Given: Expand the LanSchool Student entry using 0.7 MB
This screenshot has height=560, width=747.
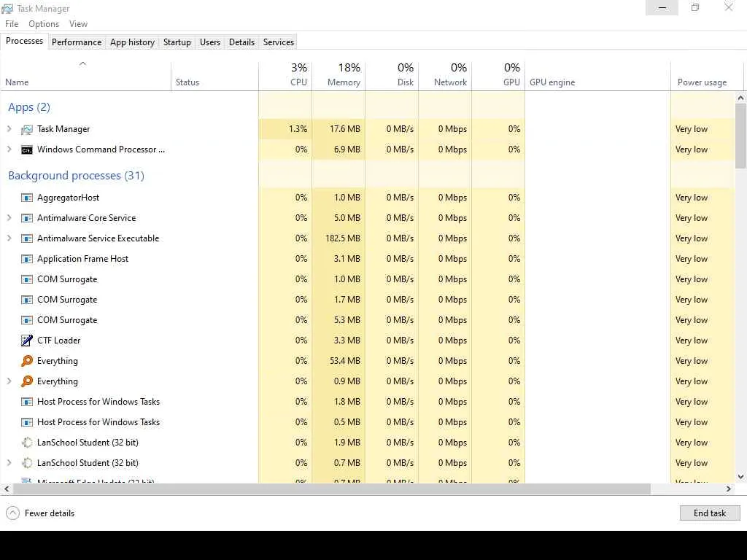Looking at the screenshot, I should click(x=9, y=463).
